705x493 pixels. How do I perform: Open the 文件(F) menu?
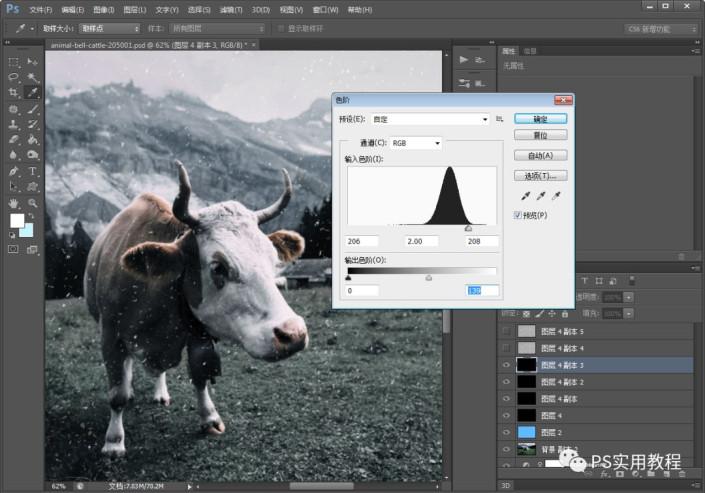pos(41,9)
